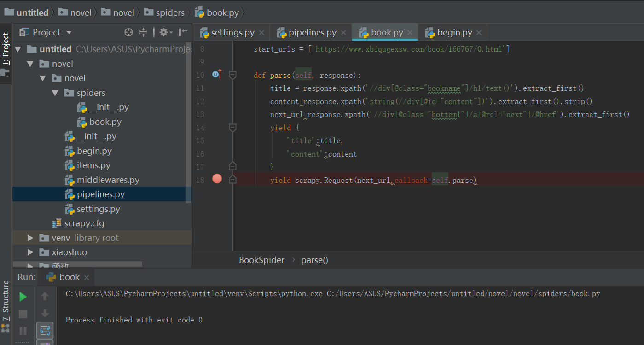Screen dimensions: 644x345
Task: Click the locate current file crosshair icon
Action: 129,32
